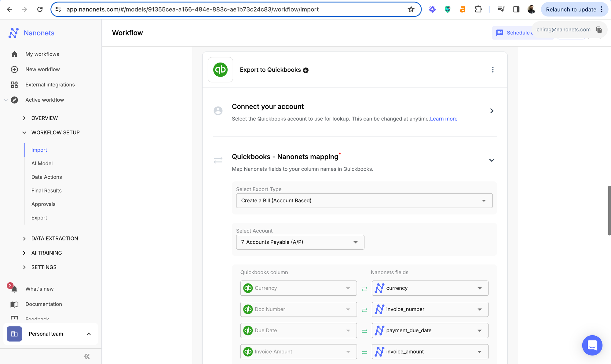Viewport: 611px width, 364px height.
Task: Expand the Connect your account section
Action: [x=492, y=111]
